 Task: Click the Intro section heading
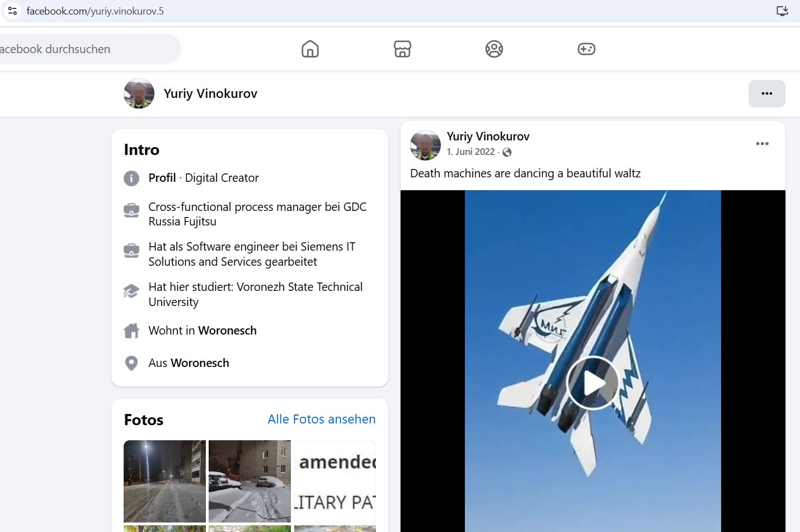[x=142, y=150]
